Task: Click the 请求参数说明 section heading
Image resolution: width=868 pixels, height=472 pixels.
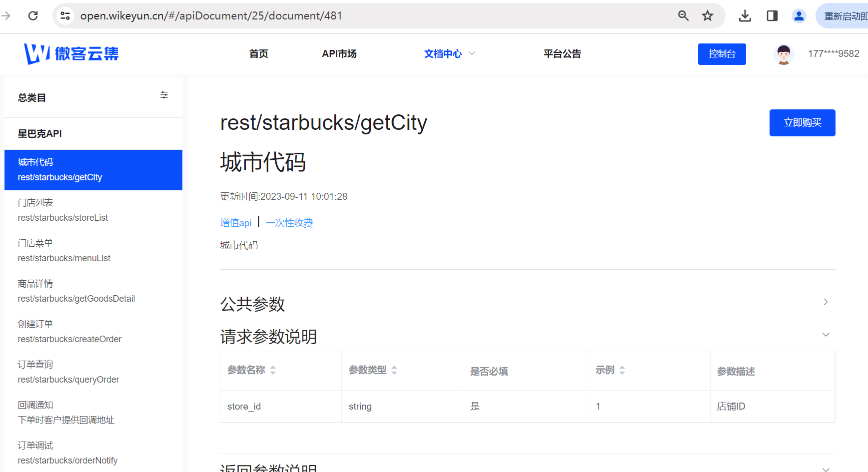Action: pos(269,337)
